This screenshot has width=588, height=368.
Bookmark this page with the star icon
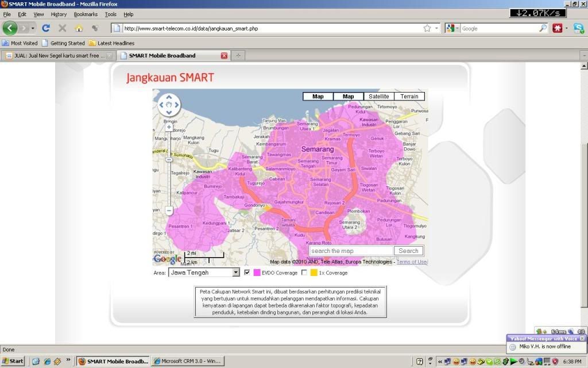pos(427,28)
